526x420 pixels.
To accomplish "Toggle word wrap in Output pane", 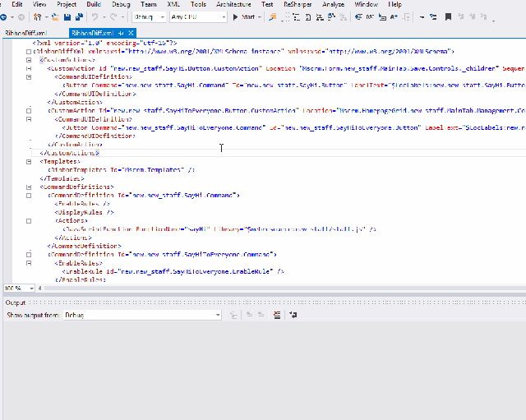I will pyautogui.click(x=293, y=315).
